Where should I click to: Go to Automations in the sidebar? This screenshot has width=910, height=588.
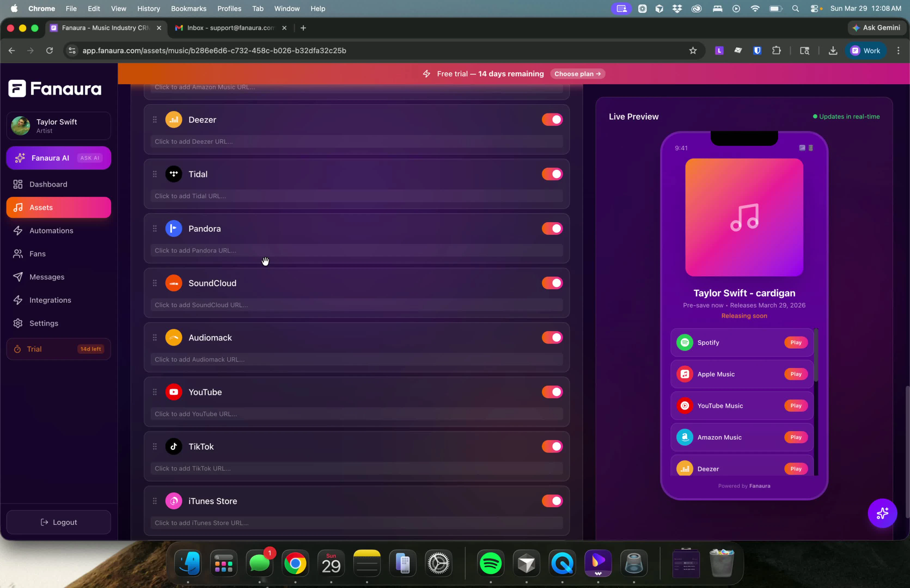[59, 231]
